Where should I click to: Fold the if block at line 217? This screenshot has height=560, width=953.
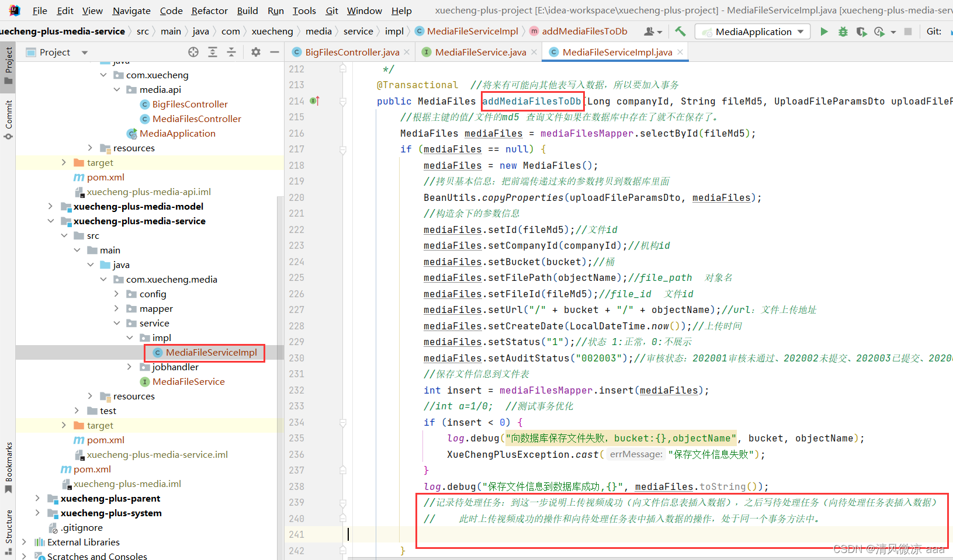pos(343,149)
